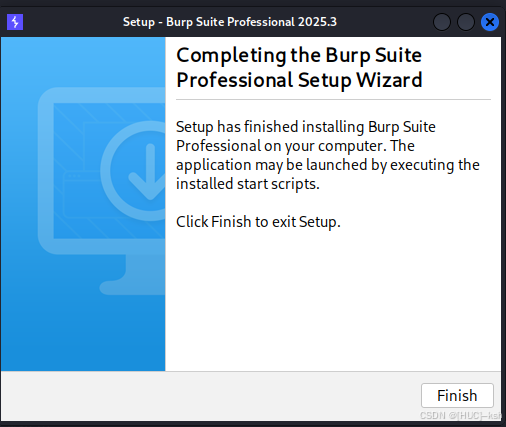Maximize the window using second dark circle
The width and height of the screenshot is (506, 427).
coord(466,22)
